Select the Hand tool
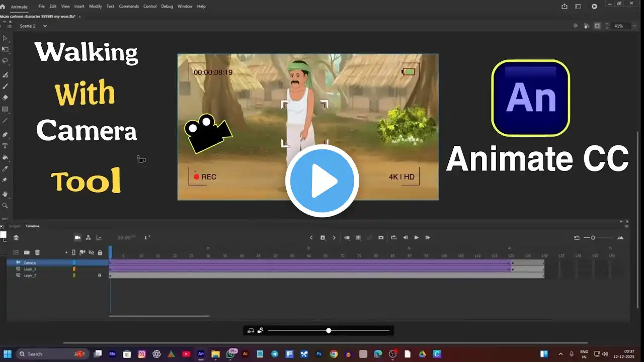Screen dimensions: 644x362 (6, 194)
